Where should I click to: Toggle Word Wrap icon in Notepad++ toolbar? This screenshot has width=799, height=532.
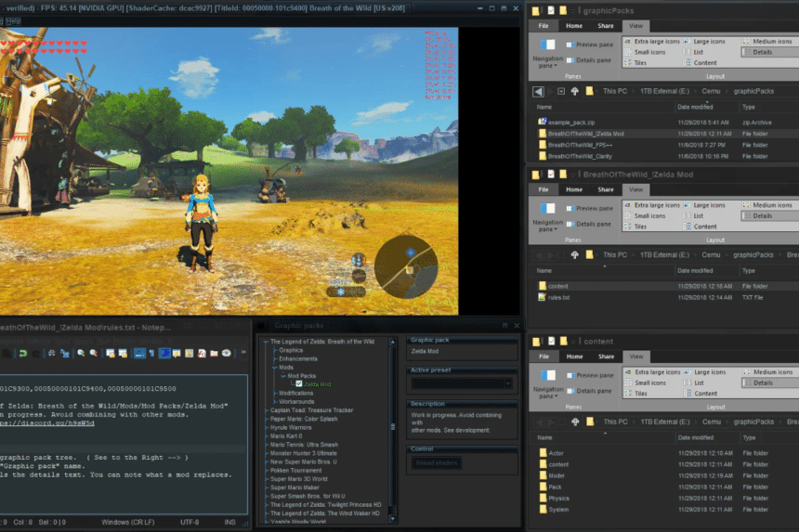[x=139, y=353]
